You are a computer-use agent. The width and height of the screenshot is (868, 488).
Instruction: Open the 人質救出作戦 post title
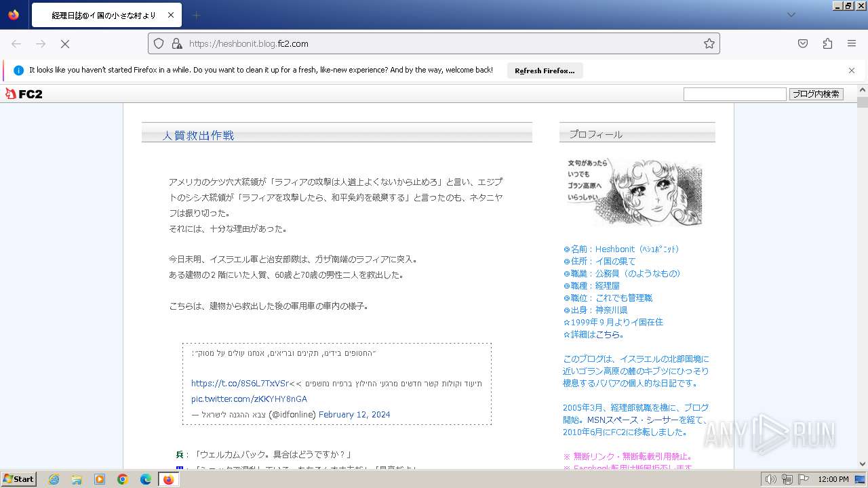pyautogui.click(x=198, y=136)
